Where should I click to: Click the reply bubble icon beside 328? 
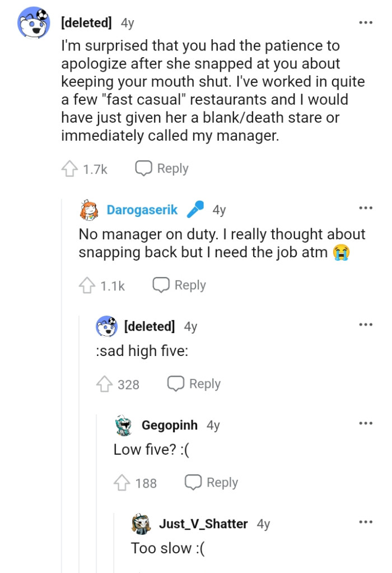tap(176, 383)
